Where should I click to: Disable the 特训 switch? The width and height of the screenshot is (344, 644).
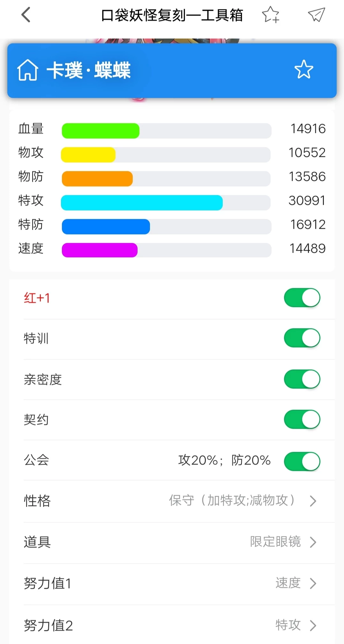click(x=302, y=338)
